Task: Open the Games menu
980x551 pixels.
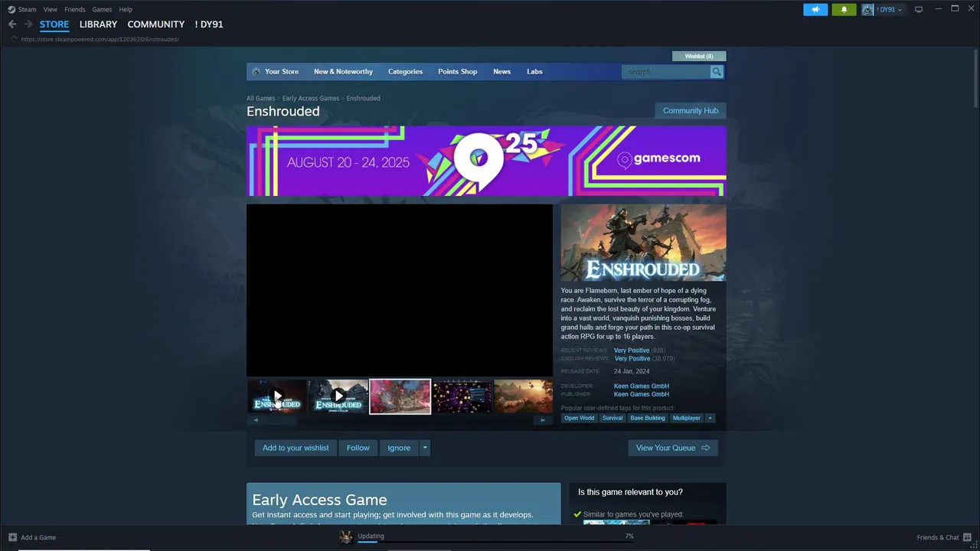Action: pyautogui.click(x=102, y=9)
